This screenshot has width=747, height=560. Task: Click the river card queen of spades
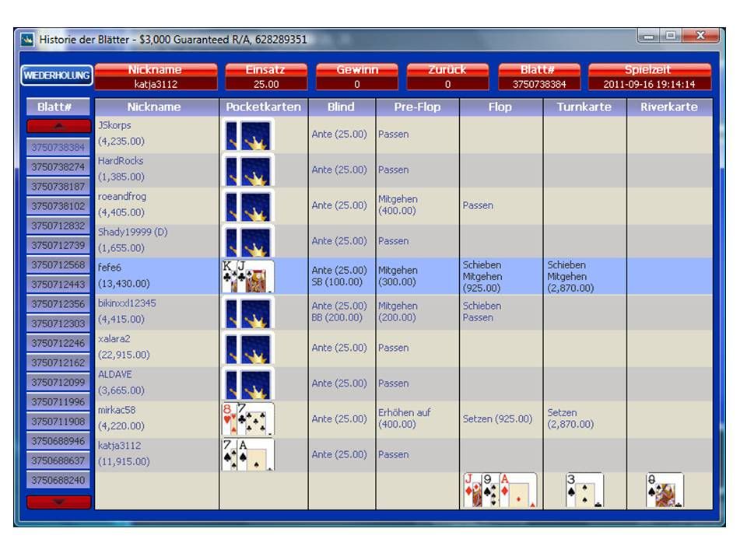click(x=665, y=491)
